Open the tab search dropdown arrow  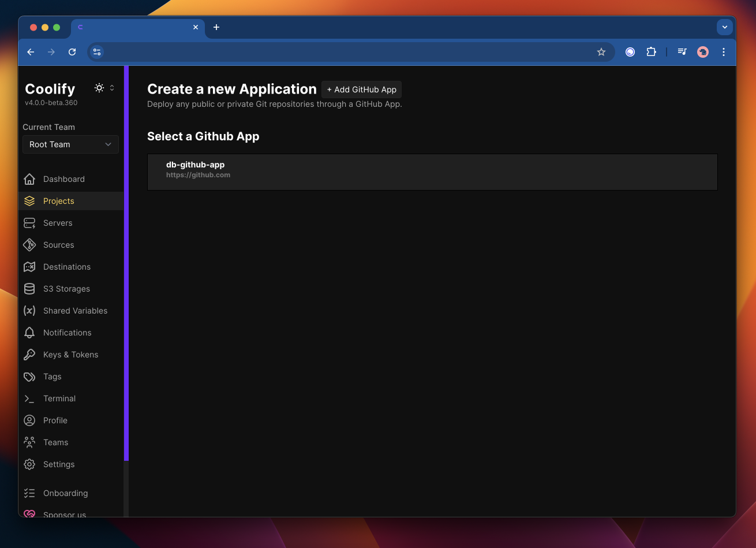725,27
